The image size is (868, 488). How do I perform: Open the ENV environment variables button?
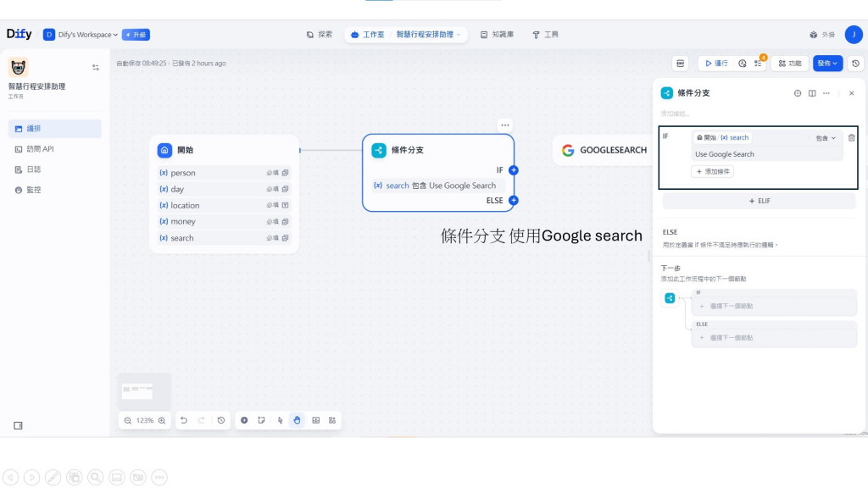681,63
